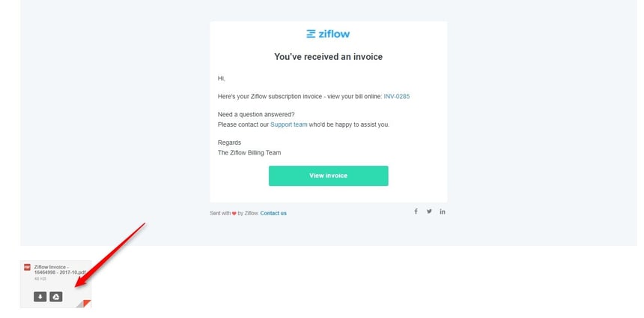This screenshot has width=644, height=318.
Task: Click the "Hi," greeting line
Action: (222, 78)
